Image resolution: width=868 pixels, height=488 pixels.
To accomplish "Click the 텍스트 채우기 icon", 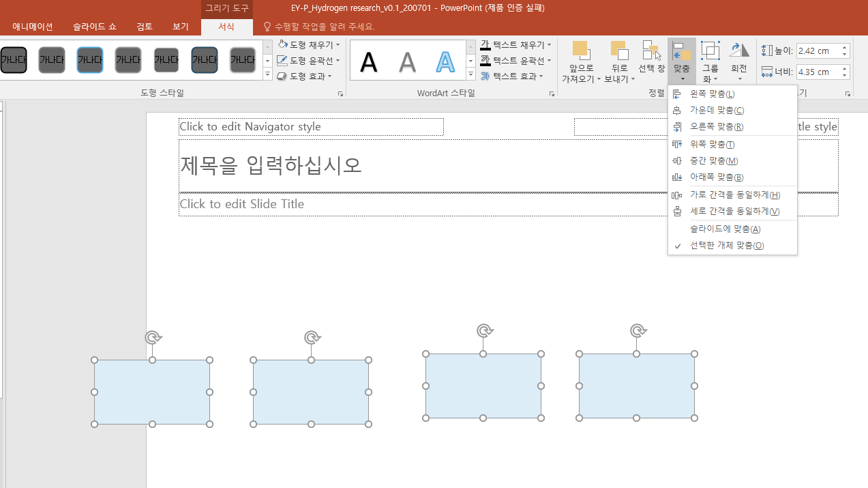I will [485, 44].
